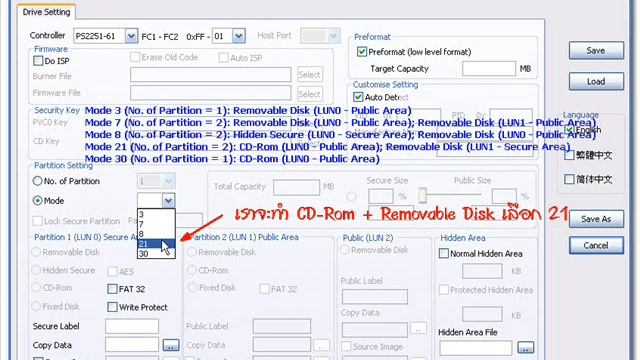Image resolution: width=640 pixels, height=360 pixels.
Task: Open the No. of Partition dropdown
Action: 168,181
